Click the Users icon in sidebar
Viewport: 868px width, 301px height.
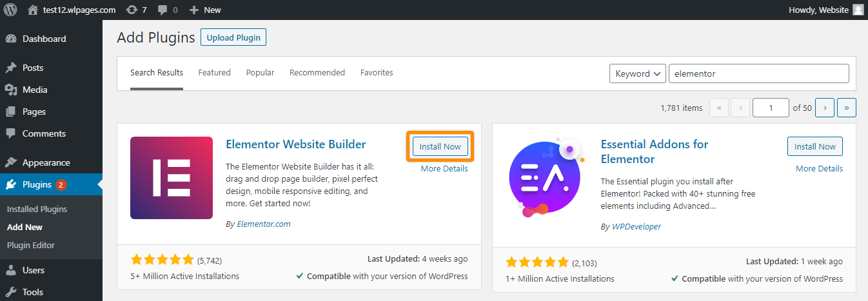click(10, 270)
